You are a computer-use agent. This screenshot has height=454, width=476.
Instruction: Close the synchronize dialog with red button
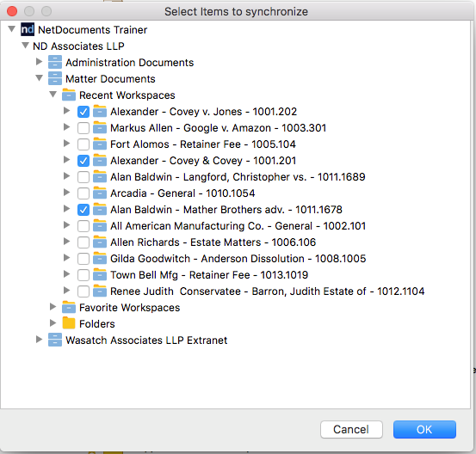12,11
